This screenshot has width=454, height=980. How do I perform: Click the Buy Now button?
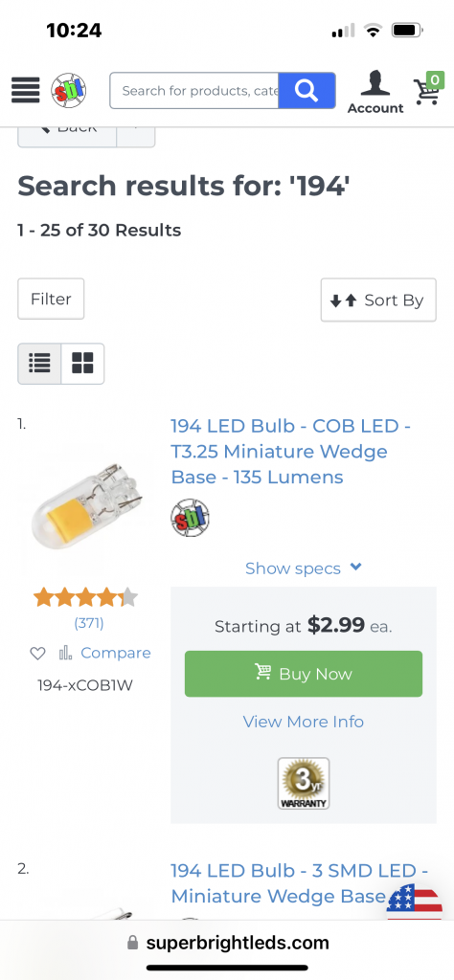304,673
